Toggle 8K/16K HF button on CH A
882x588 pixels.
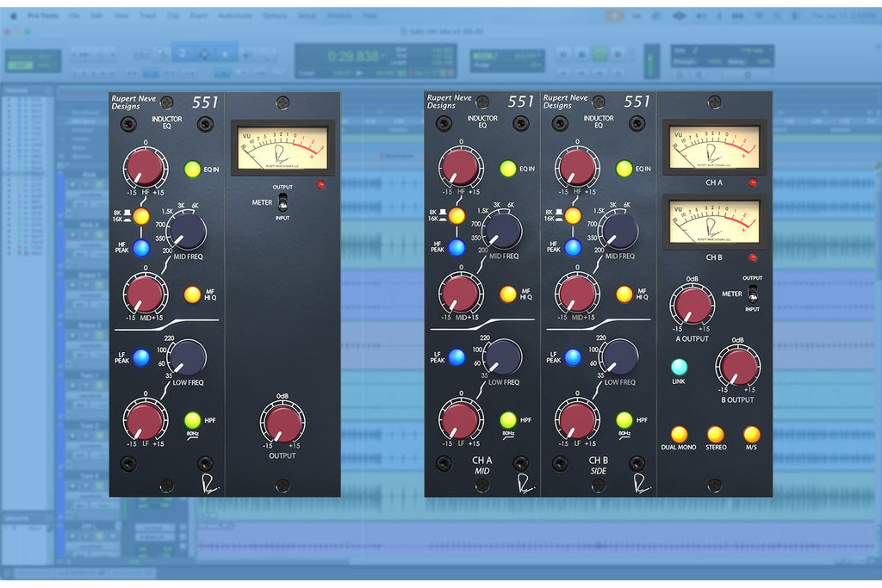coord(457,215)
